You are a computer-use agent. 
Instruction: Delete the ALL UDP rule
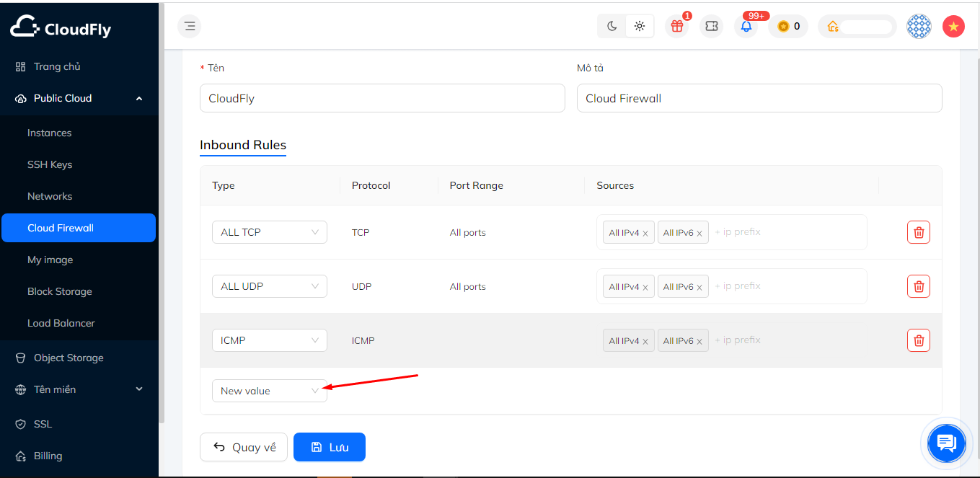tap(919, 286)
